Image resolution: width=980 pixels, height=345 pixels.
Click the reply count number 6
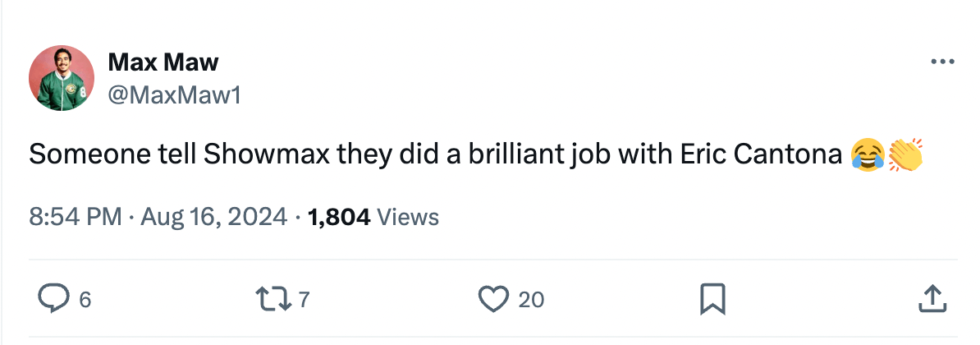pos(85,300)
